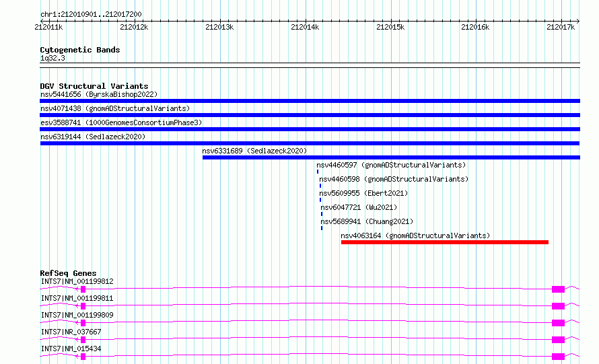Click the chr1:212010901..212017200 coordinates label
The width and height of the screenshot is (599, 364).
(91, 14)
